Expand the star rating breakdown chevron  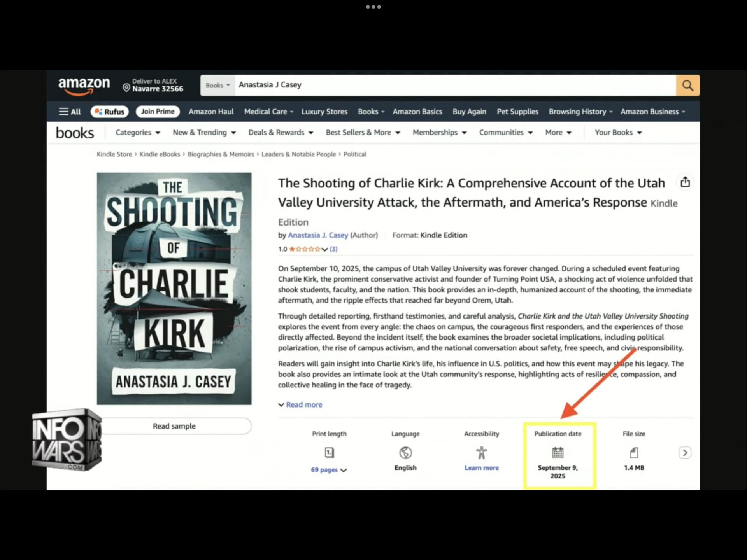tap(324, 249)
